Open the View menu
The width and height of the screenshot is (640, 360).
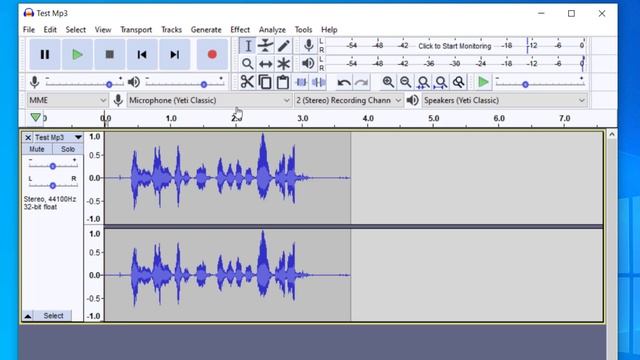pos(103,29)
